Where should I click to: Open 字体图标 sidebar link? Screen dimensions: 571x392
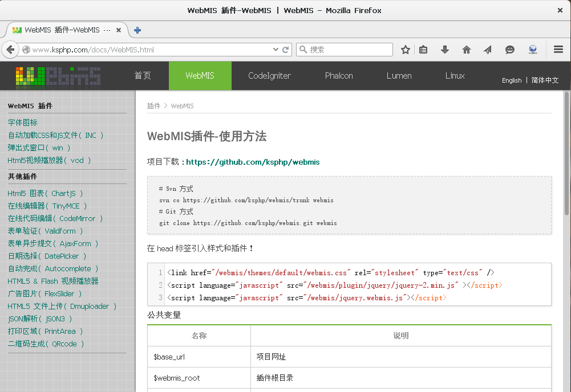(23, 122)
